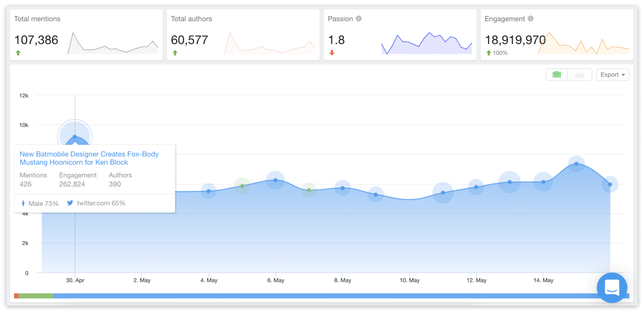Click the 6 May data point on the chart
The height and width of the screenshot is (310, 644).
coord(275,180)
